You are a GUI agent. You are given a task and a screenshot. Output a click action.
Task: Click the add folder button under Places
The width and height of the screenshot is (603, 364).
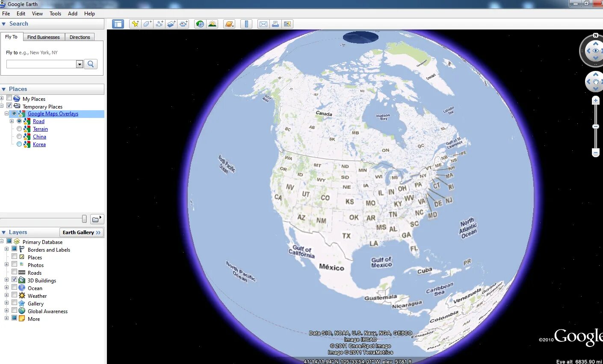coord(97,219)
